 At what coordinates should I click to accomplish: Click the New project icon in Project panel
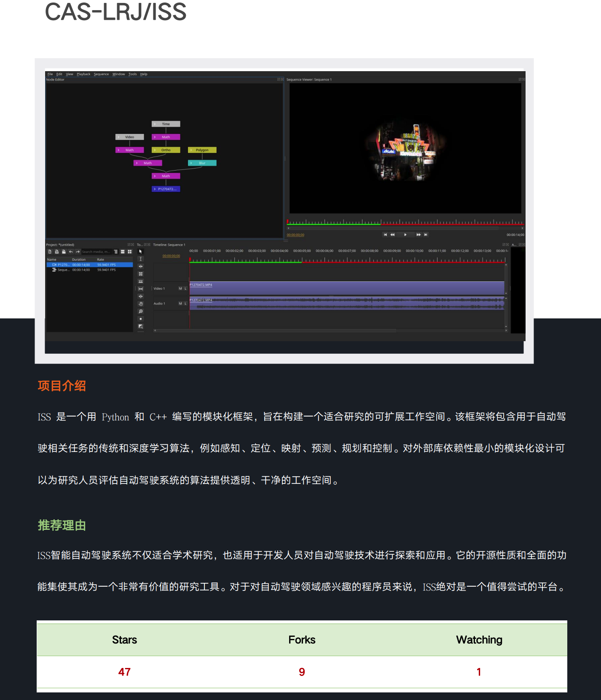[50, 251]
